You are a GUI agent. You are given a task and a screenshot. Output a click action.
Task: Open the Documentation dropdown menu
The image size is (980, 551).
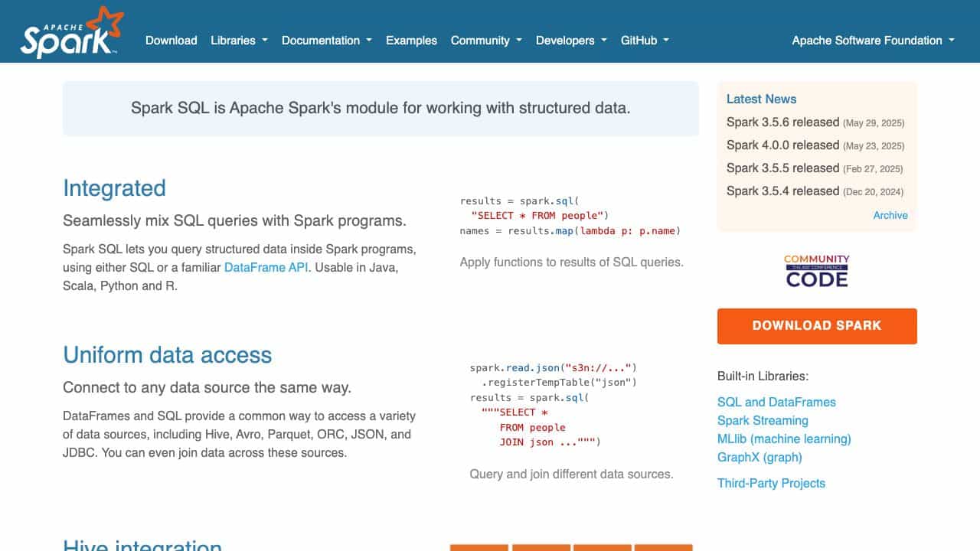click(x=326, y=41)
